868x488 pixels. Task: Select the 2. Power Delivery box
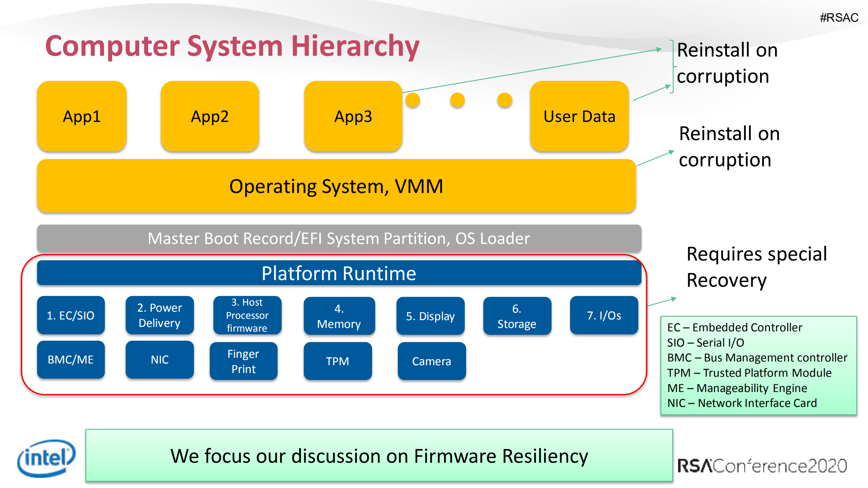click(159, 315)
